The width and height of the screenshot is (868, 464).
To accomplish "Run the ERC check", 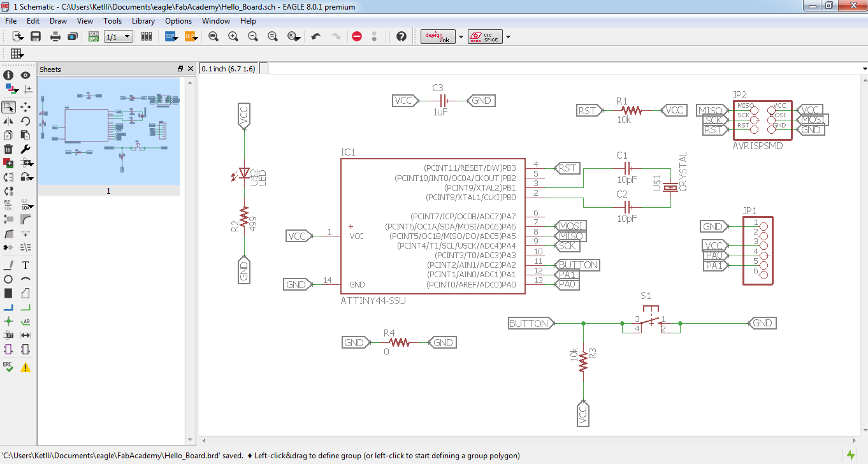I will [x=9, y=367].
